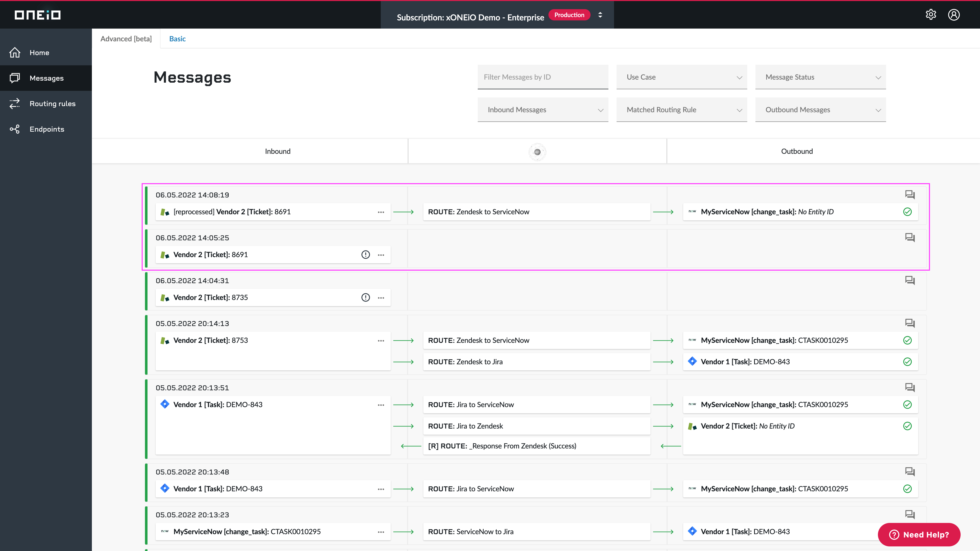980x551 pixels.
Task: Click the conversation icon for message 14:08:19
Action: [910, 195]
